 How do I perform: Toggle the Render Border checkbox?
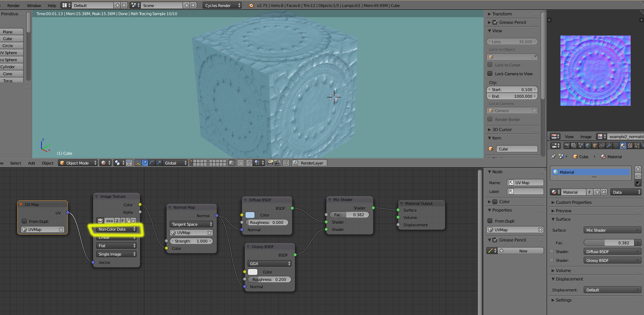490,119
